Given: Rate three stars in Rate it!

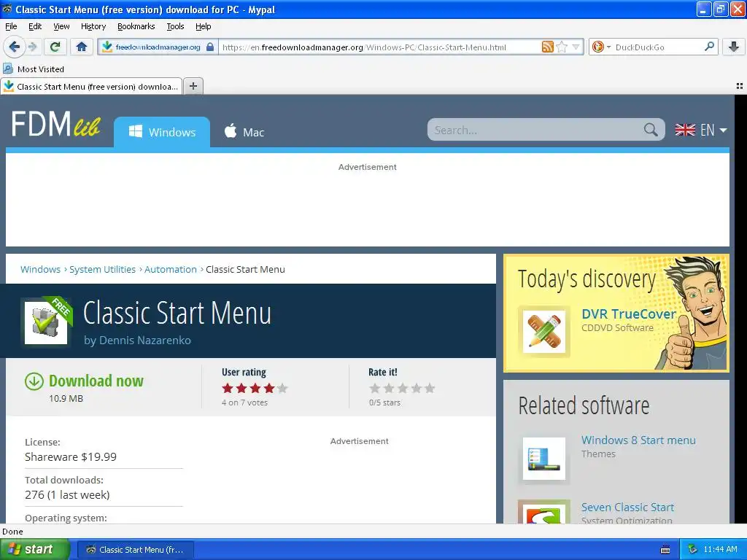Looking at the screenshot, I should pyautogui.click(x=403, y=388).
